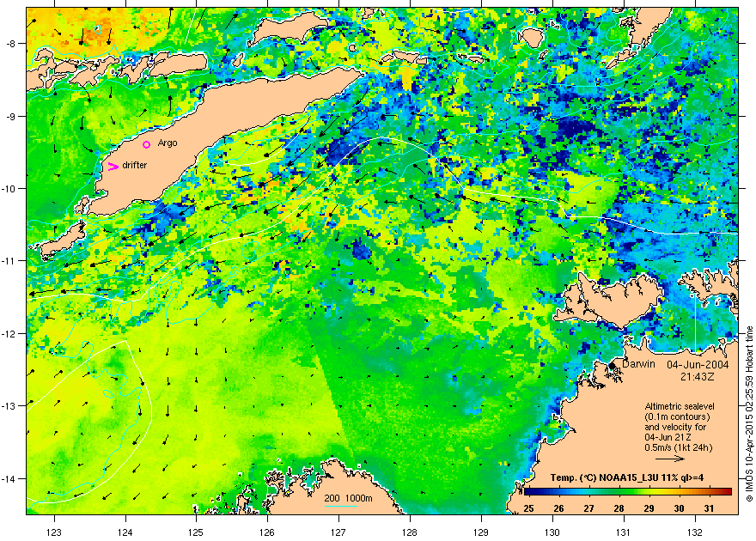Screen dimensions: 756x541
Task: Click the '21:43Z' time text
Action: point(698,376)
